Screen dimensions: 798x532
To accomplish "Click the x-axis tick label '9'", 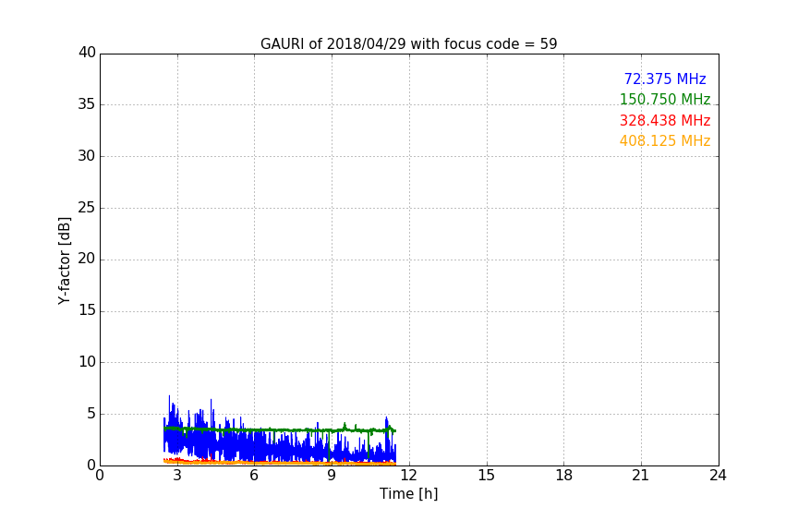I will click(332, 476).
